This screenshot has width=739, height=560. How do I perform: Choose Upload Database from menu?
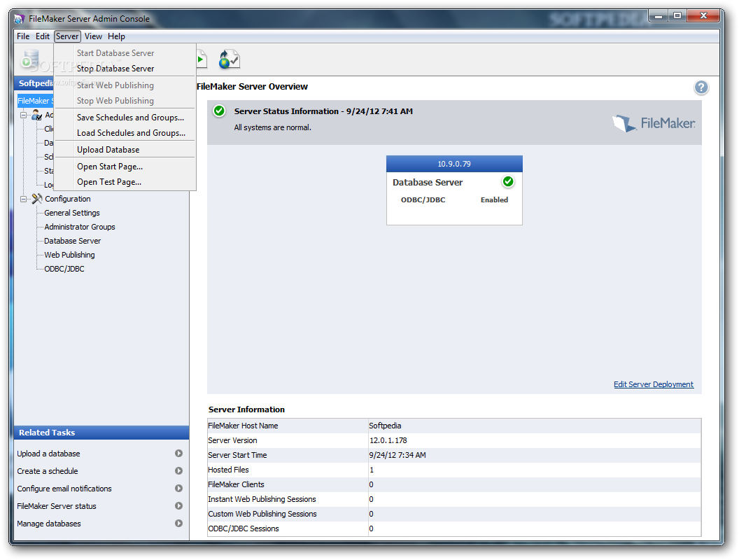[x=125, y=149]
